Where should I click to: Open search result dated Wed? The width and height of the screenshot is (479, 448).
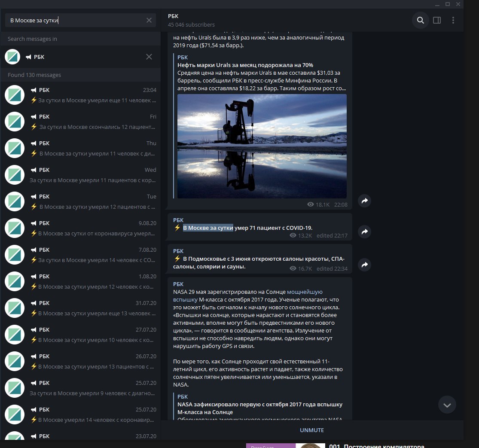pos(80,175)
